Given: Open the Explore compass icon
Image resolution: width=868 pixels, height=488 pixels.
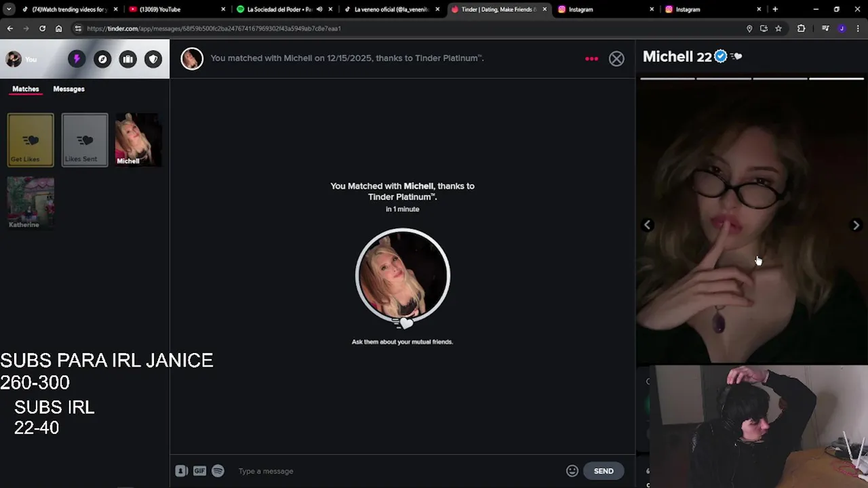Looking at the screenshot, I should click(x=102, y=59).
